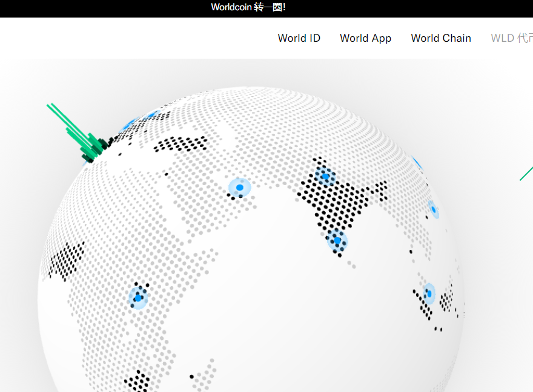This screenshot has height=392, width=533.
Task: Go to the World Chain page
Action: [440, 38]
